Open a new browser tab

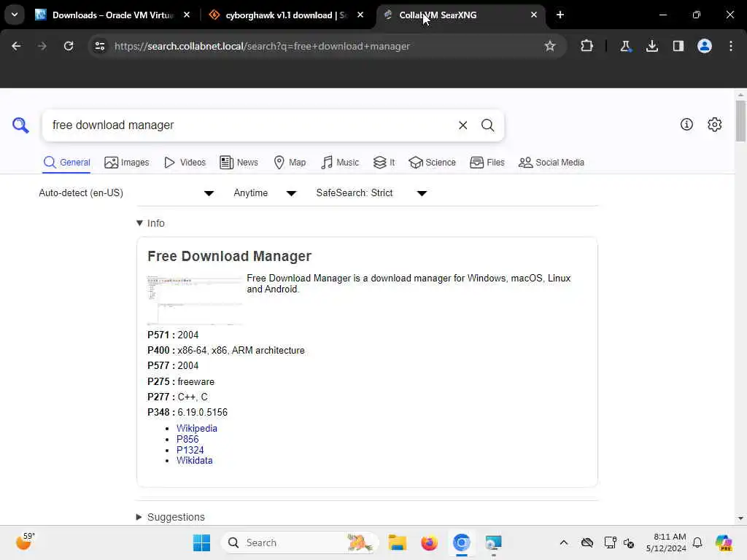pyautogui.click(x=560, y=15)
